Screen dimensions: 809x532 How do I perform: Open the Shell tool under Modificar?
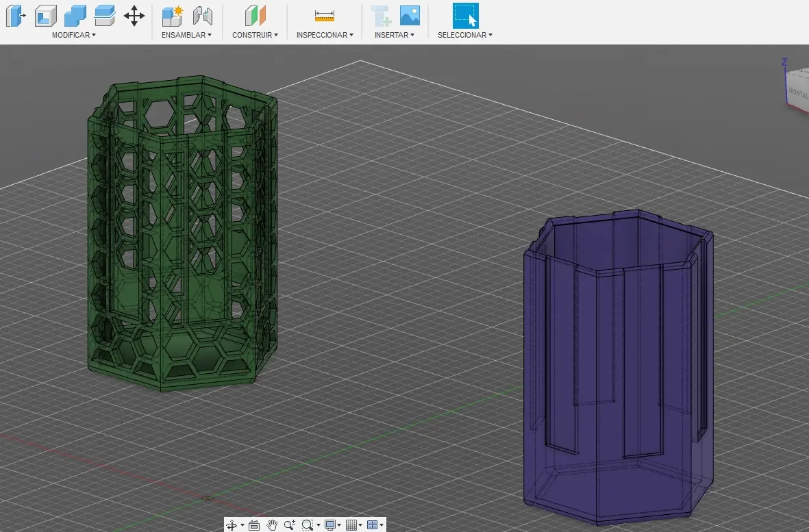pos(45,15)
